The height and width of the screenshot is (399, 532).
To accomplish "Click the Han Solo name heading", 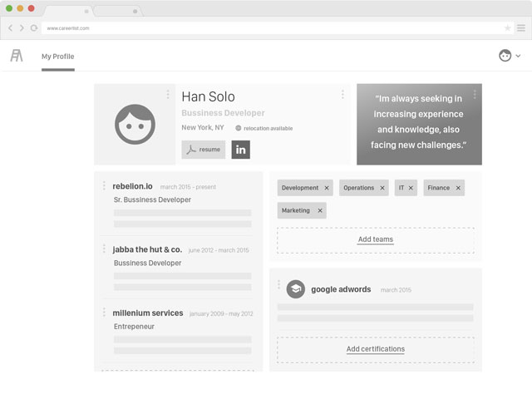I will 208,96.
